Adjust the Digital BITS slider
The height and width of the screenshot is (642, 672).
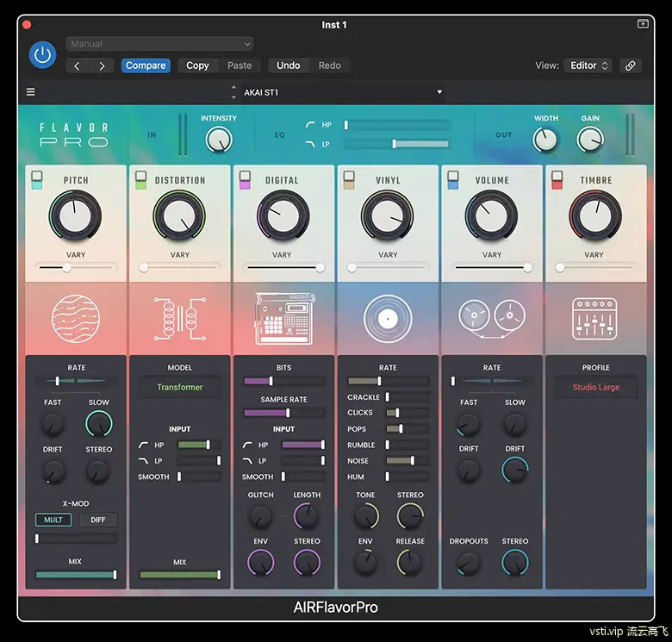(284, 381)
